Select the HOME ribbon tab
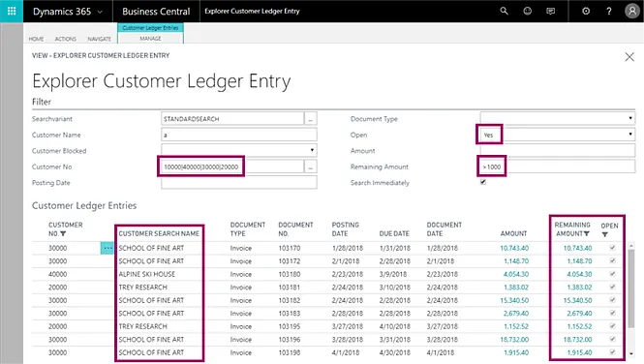The width and height of the screenshot is (644, 364). 36,39
